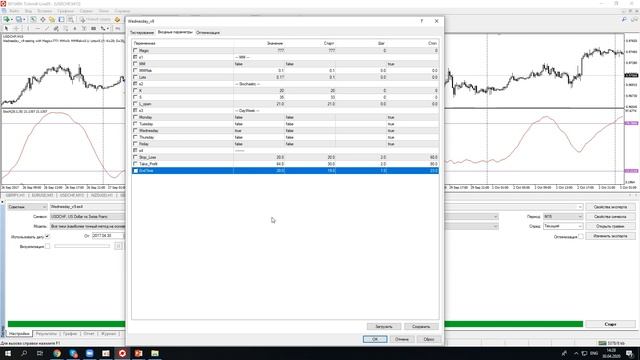Open the notification center icon

(630, 353)
